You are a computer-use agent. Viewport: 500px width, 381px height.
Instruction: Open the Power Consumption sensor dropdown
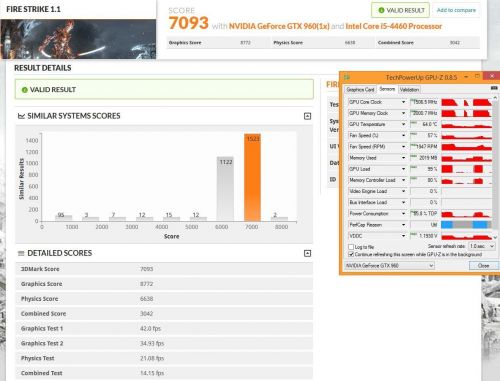(403, 214)
